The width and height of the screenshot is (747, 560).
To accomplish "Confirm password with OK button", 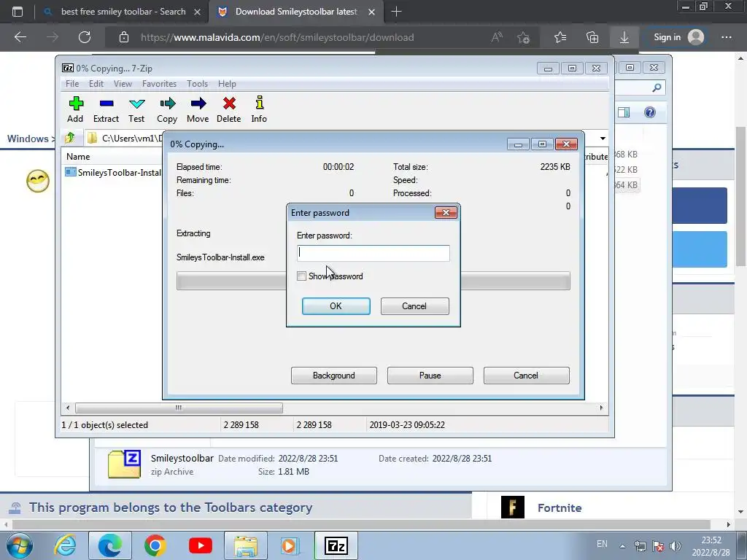I will (x=336, y=306).
